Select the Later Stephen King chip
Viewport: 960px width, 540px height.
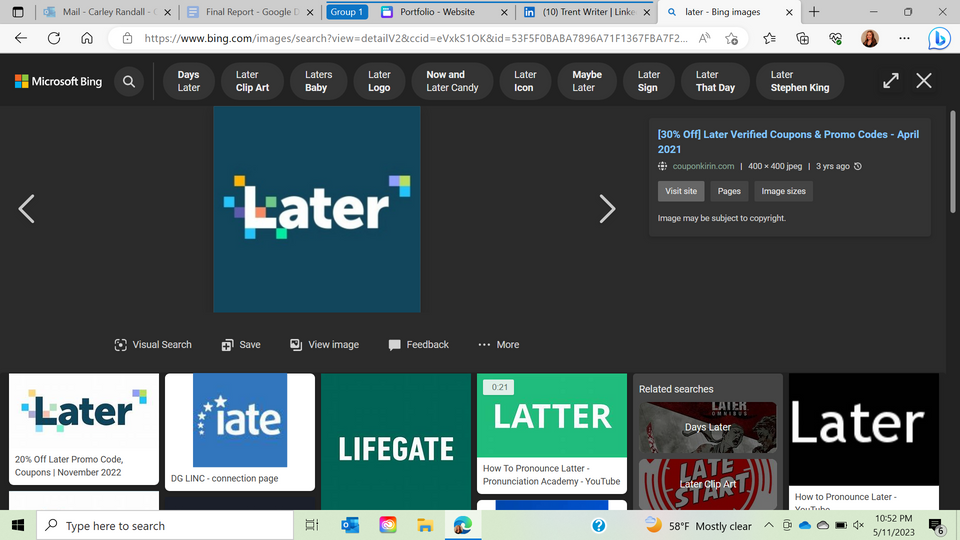point(799,81)
